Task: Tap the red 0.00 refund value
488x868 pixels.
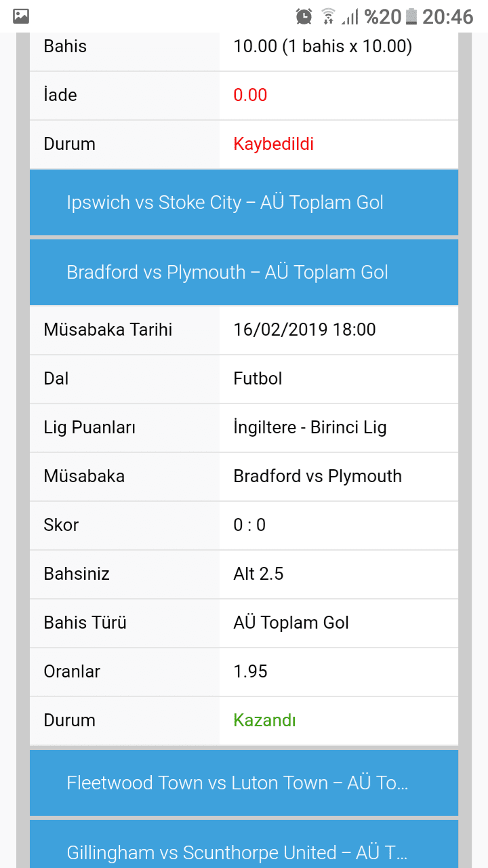Action: pos(250,95)
